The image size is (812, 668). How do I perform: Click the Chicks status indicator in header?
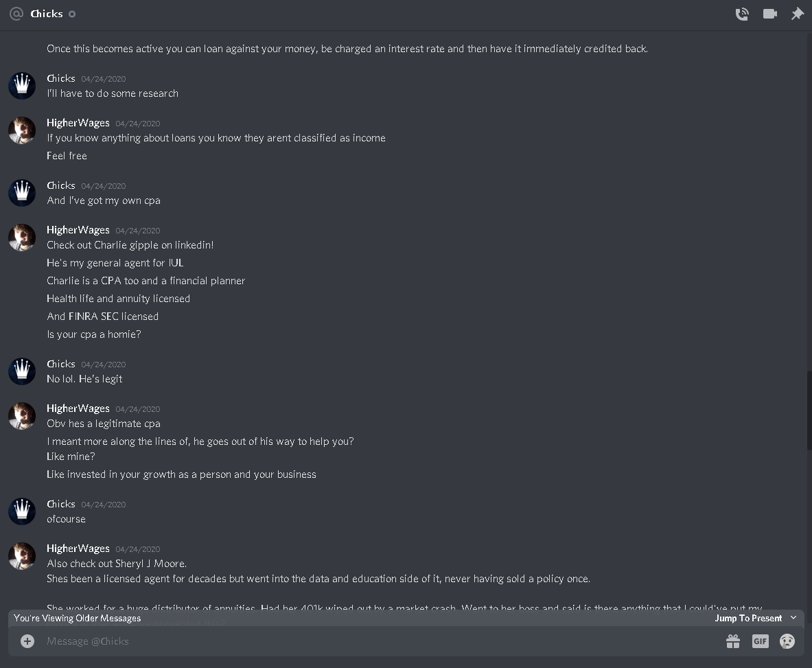[72, 14]
